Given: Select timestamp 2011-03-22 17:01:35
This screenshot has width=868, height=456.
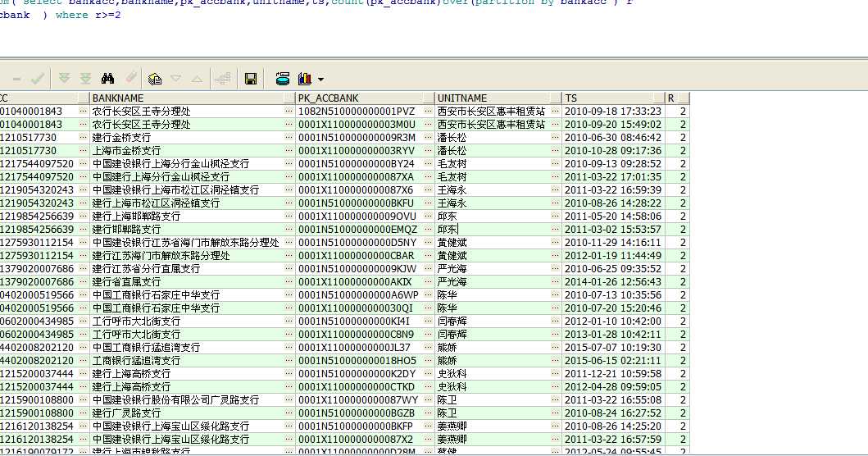Looking at the screenshot, I should pos(613,177).
